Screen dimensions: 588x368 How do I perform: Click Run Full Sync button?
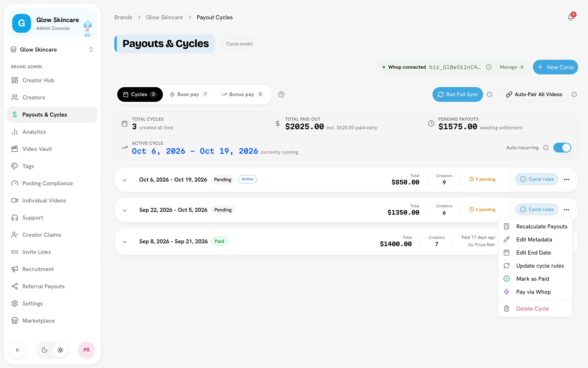(x=458, y=94)
